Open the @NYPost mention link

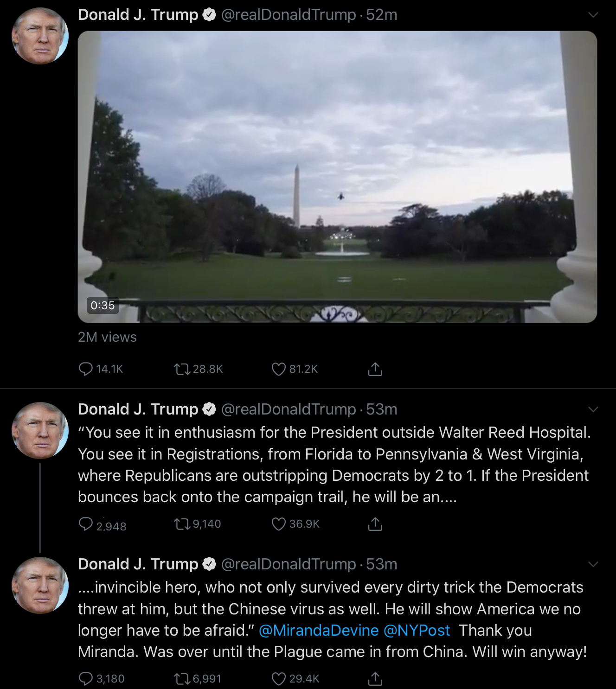[417, 631]
